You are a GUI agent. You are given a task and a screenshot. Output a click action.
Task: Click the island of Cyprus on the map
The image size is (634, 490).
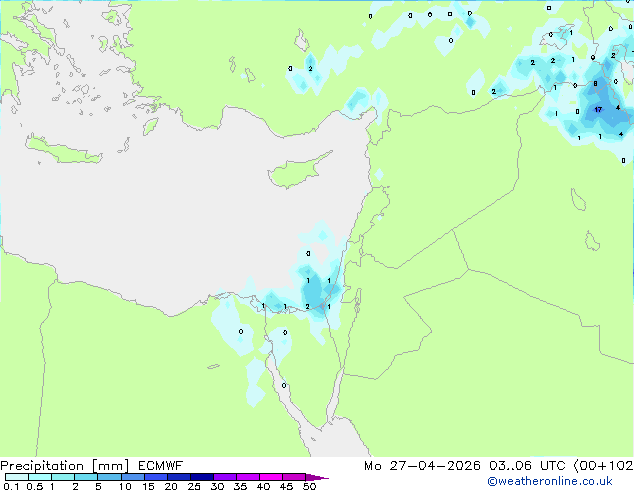point(293,173)
